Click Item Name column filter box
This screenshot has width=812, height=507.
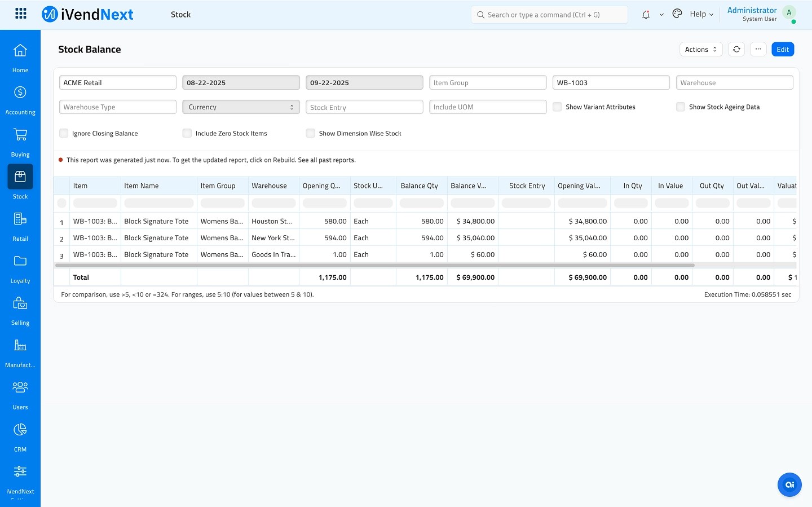[159, 203]
